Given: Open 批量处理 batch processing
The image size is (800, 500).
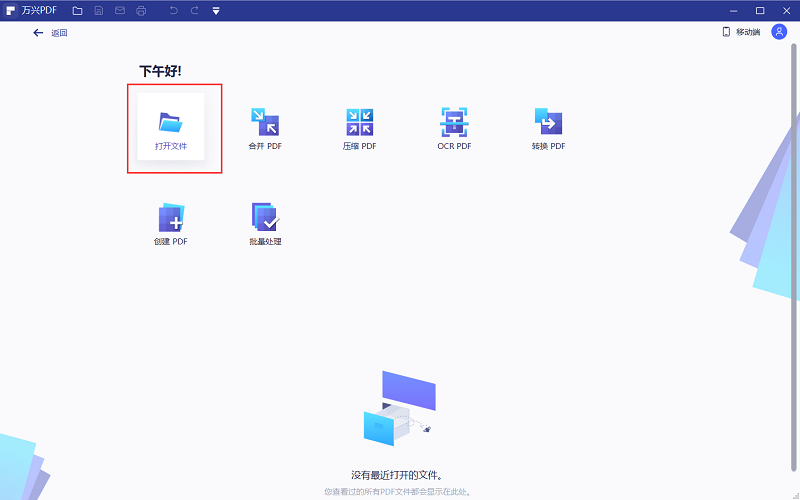Looking at the screenshot, I should click(265, 222).
